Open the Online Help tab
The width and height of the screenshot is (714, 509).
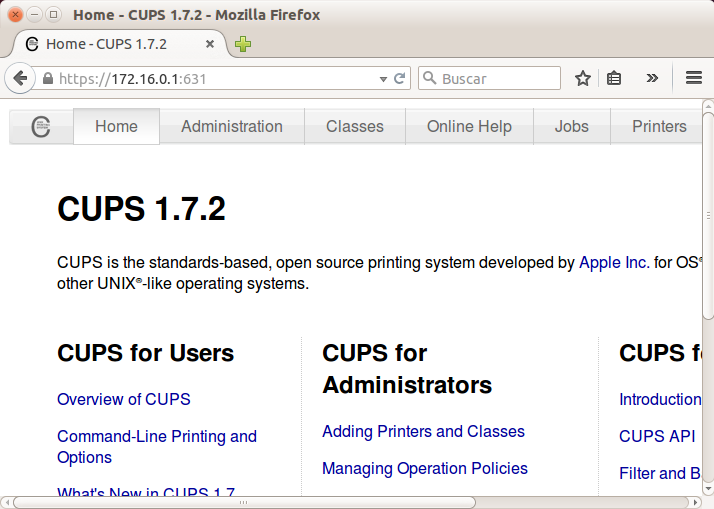pos(469,127)
